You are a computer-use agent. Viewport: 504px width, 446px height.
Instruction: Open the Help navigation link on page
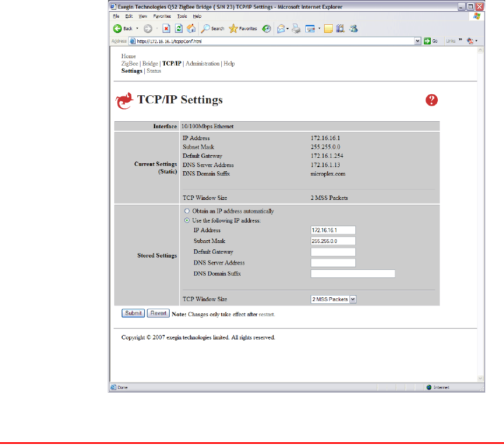coord(229,64)
